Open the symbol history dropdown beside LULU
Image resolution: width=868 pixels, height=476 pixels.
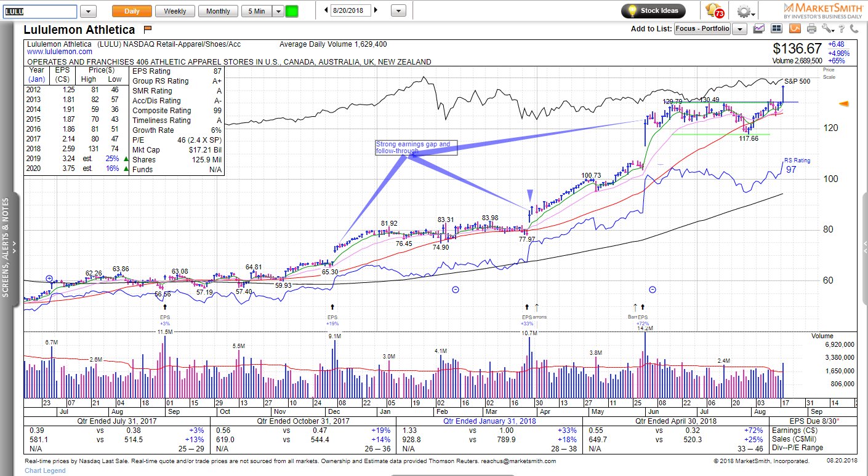89,11
